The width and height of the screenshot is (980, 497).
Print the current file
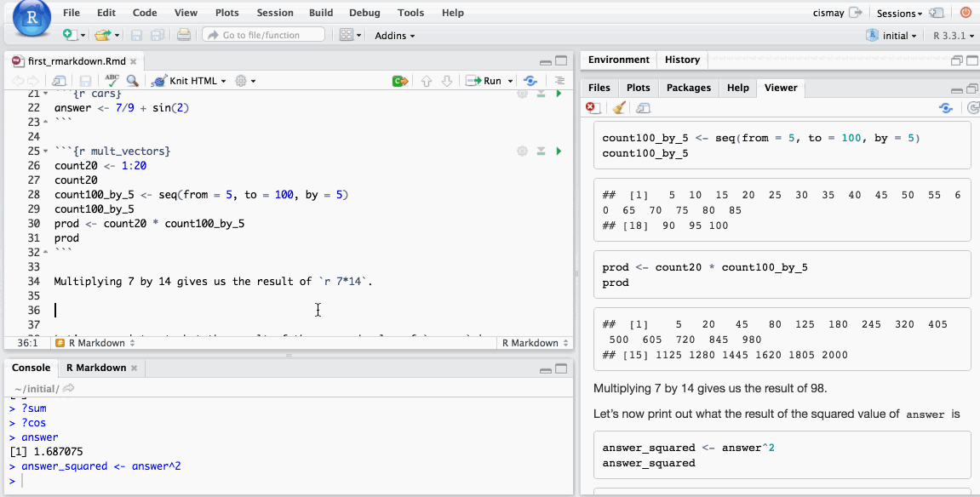coord(183,35)
